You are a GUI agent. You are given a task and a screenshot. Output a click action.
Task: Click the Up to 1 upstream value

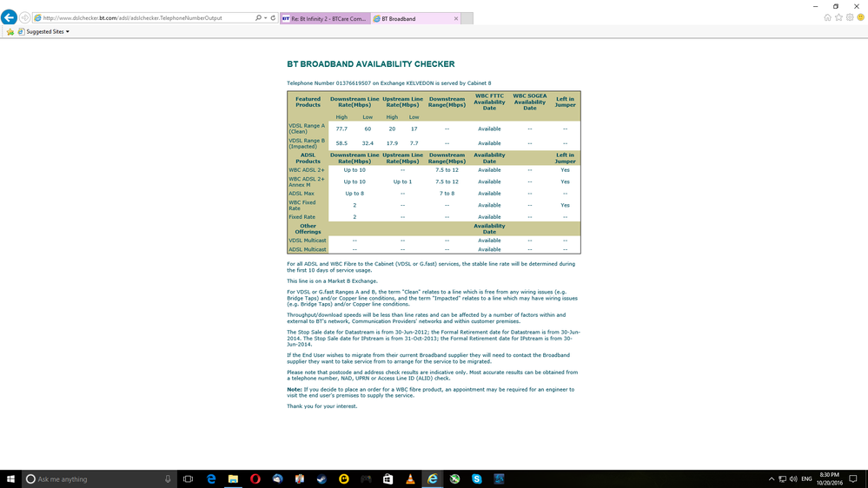tap(402, 181)
